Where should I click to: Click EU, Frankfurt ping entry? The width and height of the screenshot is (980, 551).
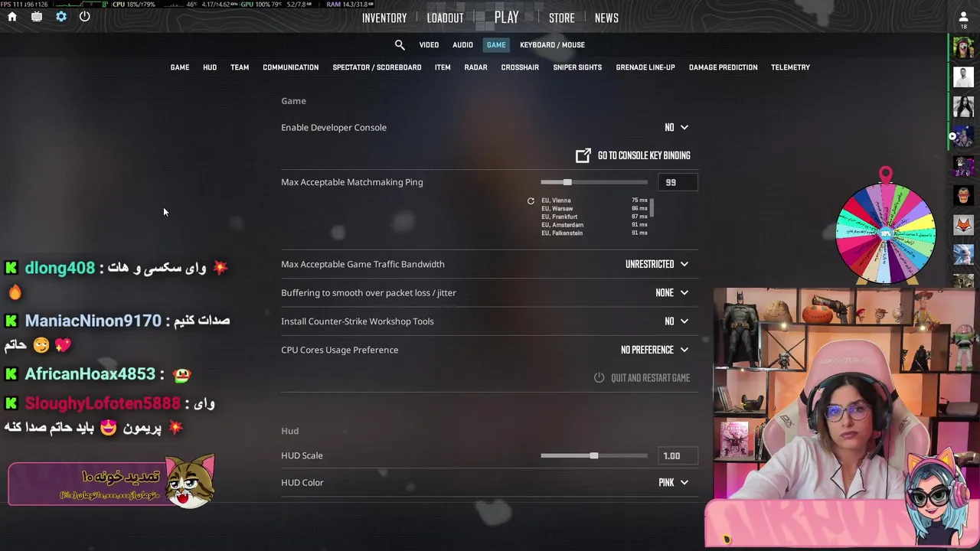click(x=594, y=217)
